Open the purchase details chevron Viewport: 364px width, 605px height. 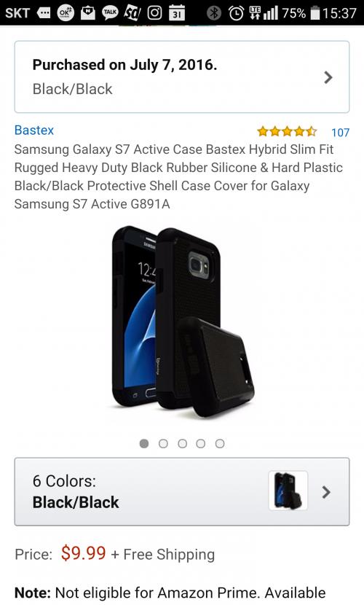point(328,77)
